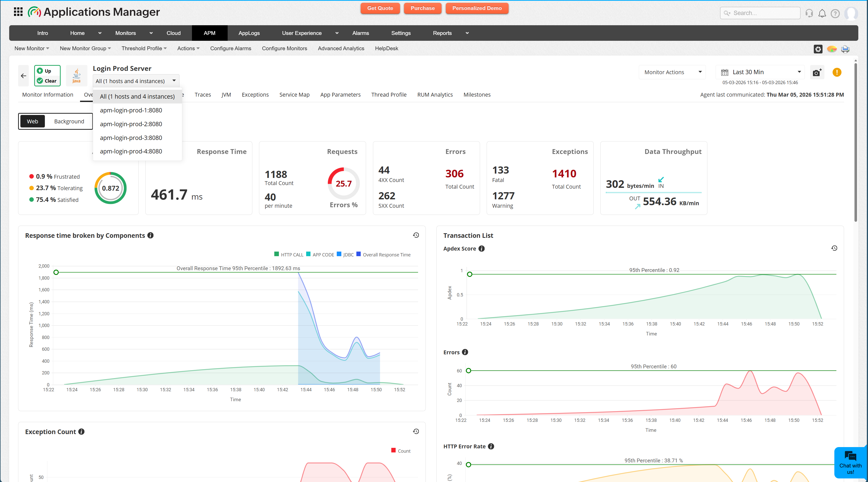868x482 pixels.
Task: Click info icon next to Exception Count
Action: click(x=82, y=432)
